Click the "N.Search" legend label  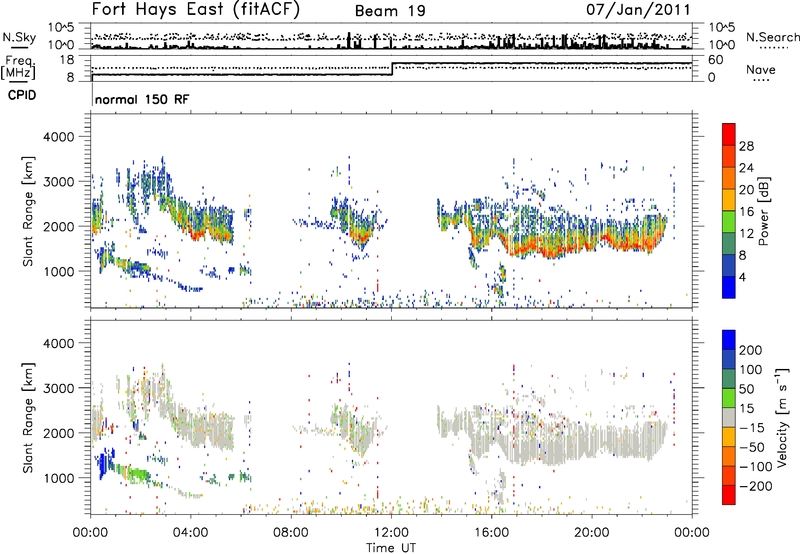pos(772,37)
